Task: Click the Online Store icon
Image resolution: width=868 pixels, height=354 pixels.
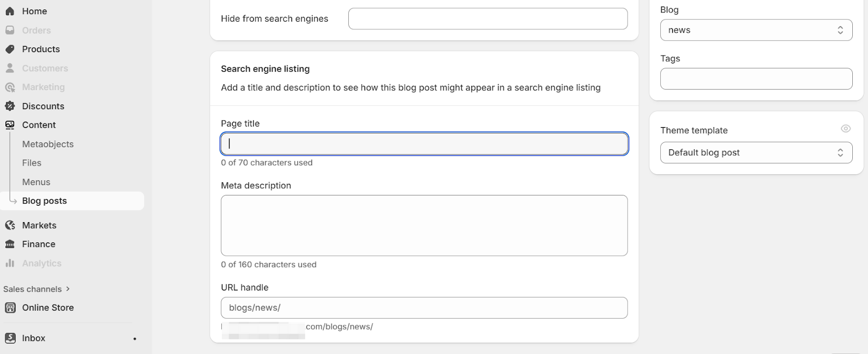Action: pos(10,308)
